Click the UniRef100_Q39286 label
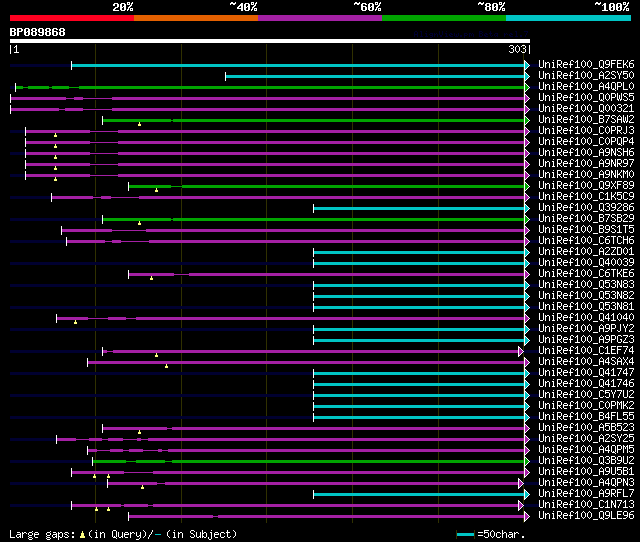 click(x=586, y=208)
